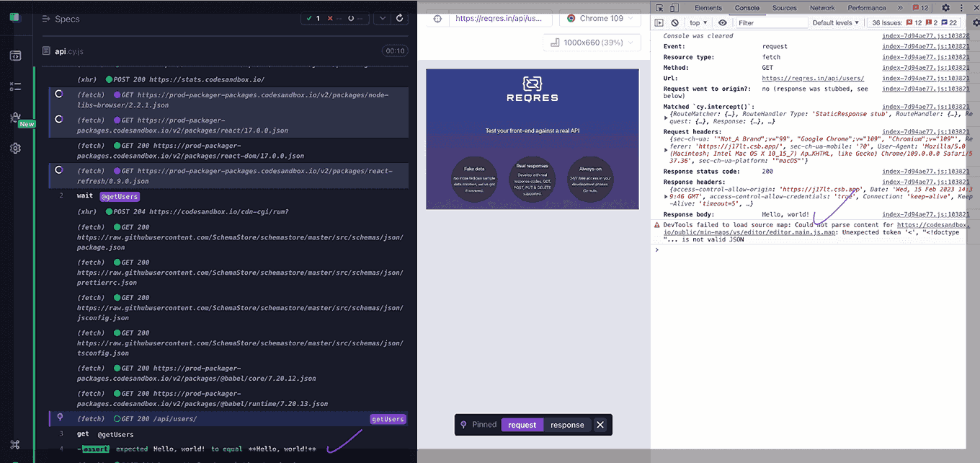Open the 1000x660 viewport size dropdown
The image size is (980, 463).
coord(591,43)
